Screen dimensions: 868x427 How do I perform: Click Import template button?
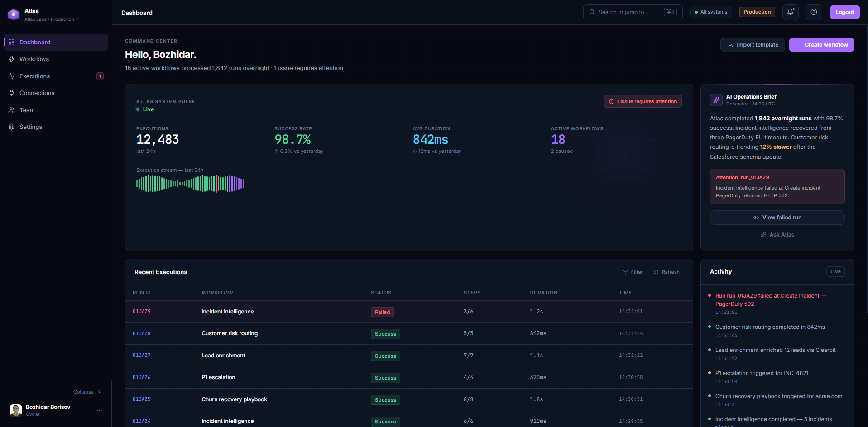[753, 45]
